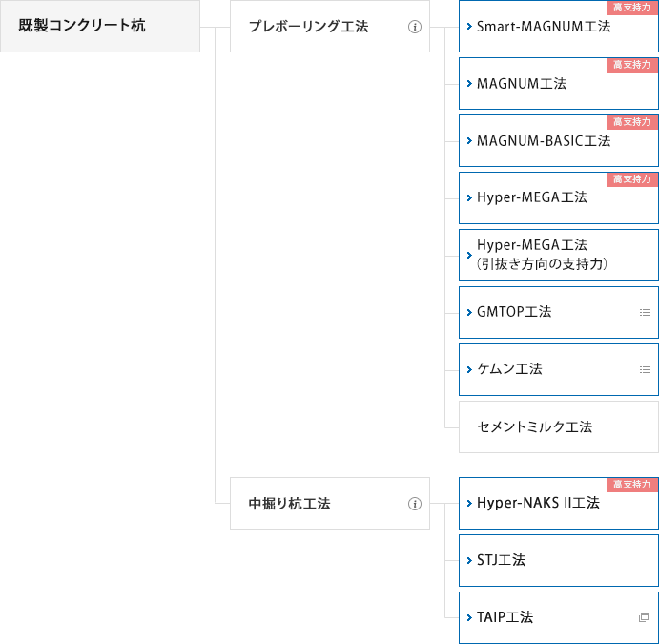Click 高支持力 badge on Hyper-NAKS II工法

pyautogui.click(x=632, y=485)
